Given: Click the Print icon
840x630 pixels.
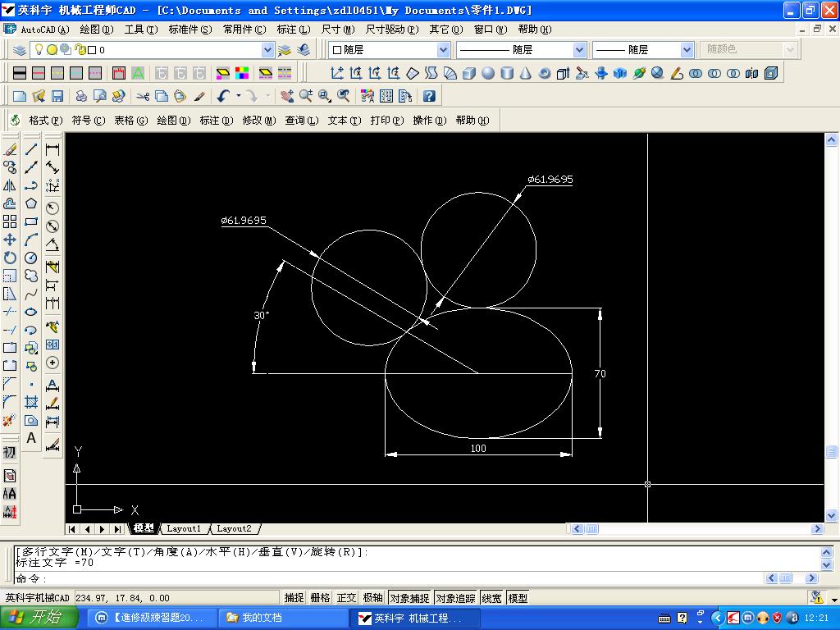Looking at the screenshot, I should [x=81, y=96].
